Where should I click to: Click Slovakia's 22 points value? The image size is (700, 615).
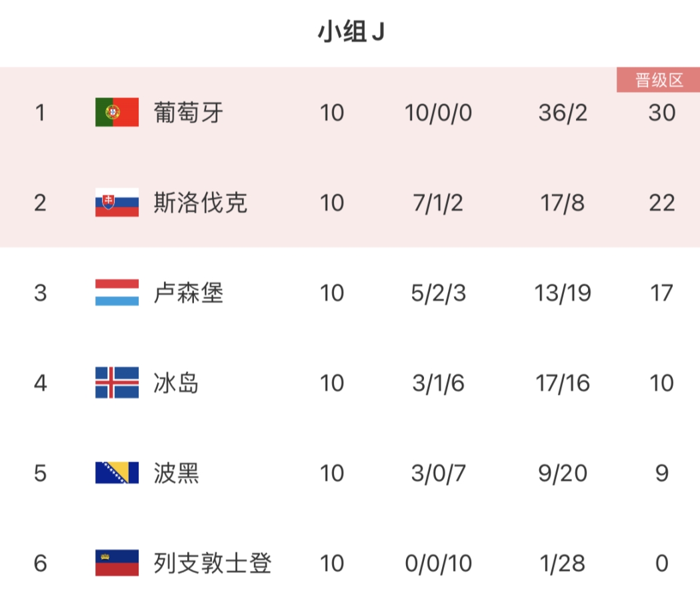click(661, 203)
